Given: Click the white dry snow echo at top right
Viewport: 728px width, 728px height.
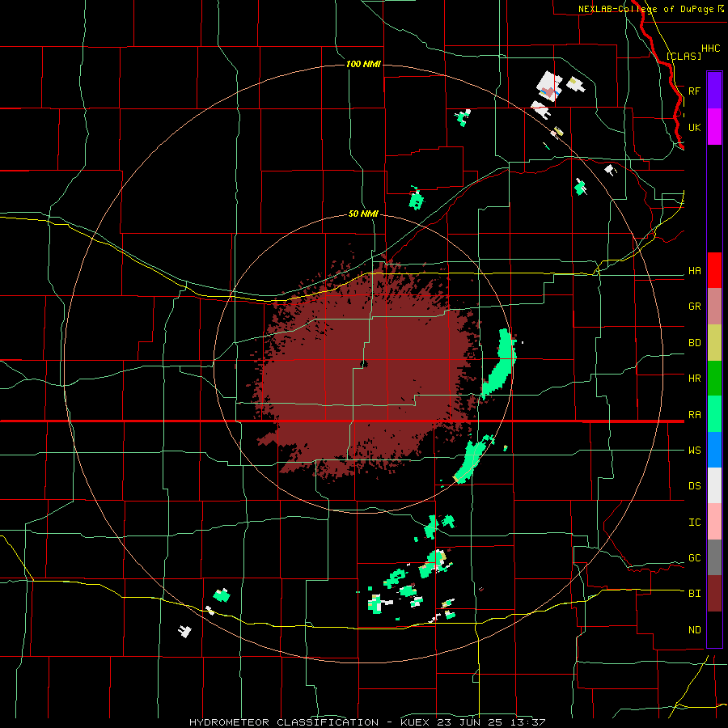Looking at the screenshot, I should (550, 87).
